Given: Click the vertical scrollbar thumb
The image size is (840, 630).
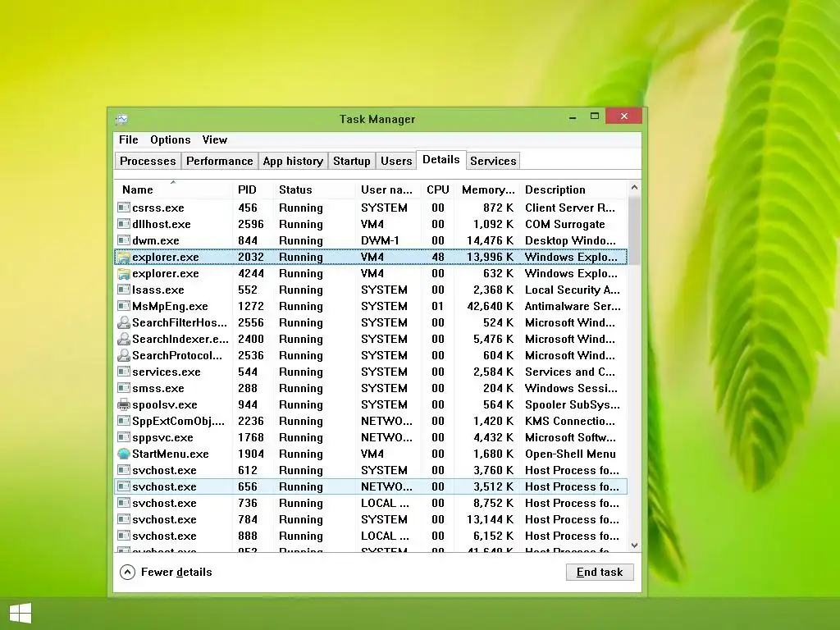Looking at the screenshot, I should [x=634, y=231].
